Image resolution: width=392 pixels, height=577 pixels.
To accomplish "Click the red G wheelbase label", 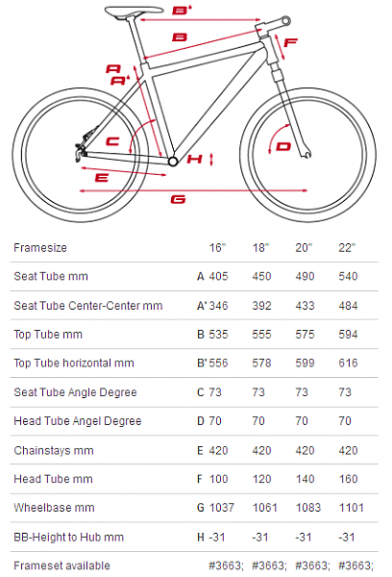I will click(178, 199).
